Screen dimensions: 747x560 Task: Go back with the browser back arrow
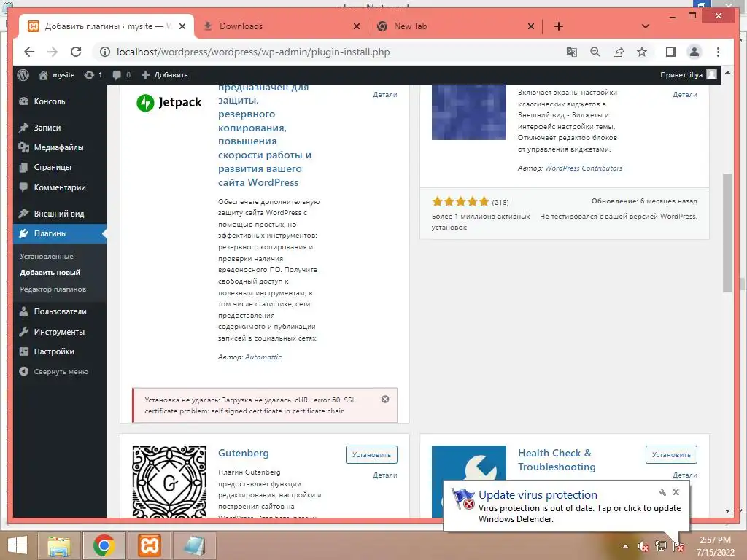click(x=29, y=52)
